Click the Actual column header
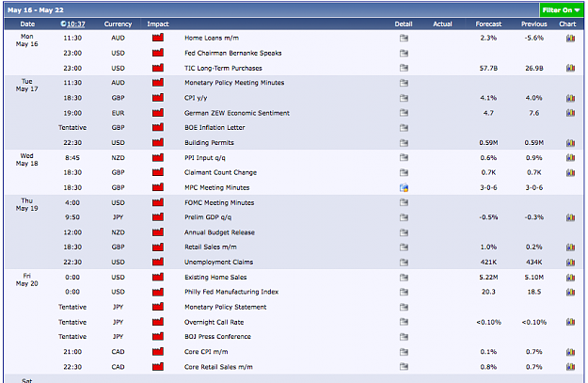Screen dimensions: 588x383 click(442, 24)
